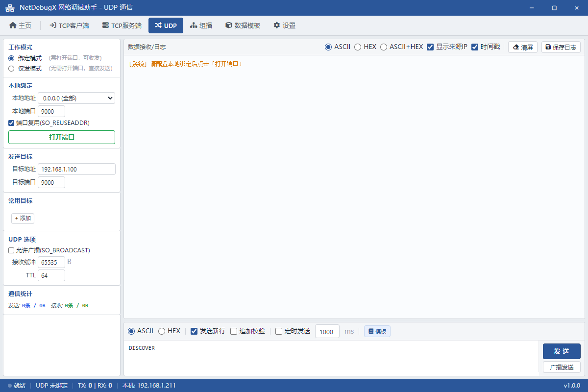Viewport: 588px width, 392px height.
Task: Open the 数据模板 tab
Action: [243, 25]
